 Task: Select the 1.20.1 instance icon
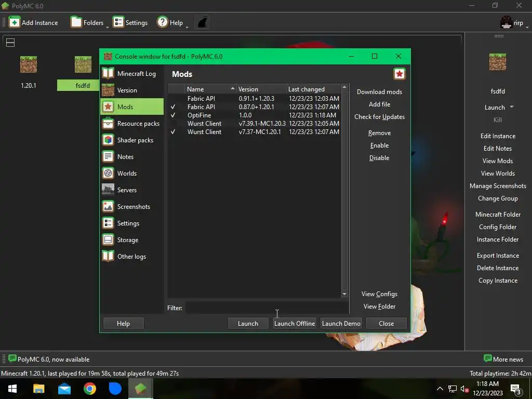click(29, 64)
